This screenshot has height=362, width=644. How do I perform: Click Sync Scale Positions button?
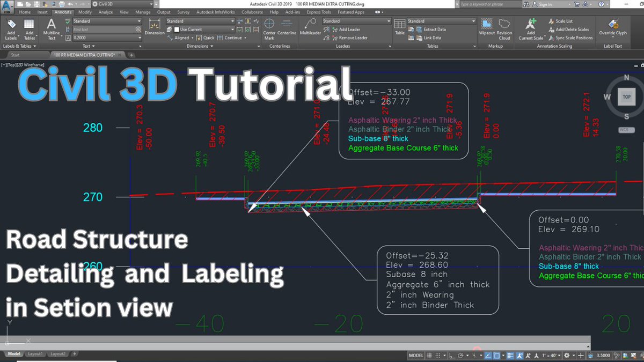click(570, 38)
